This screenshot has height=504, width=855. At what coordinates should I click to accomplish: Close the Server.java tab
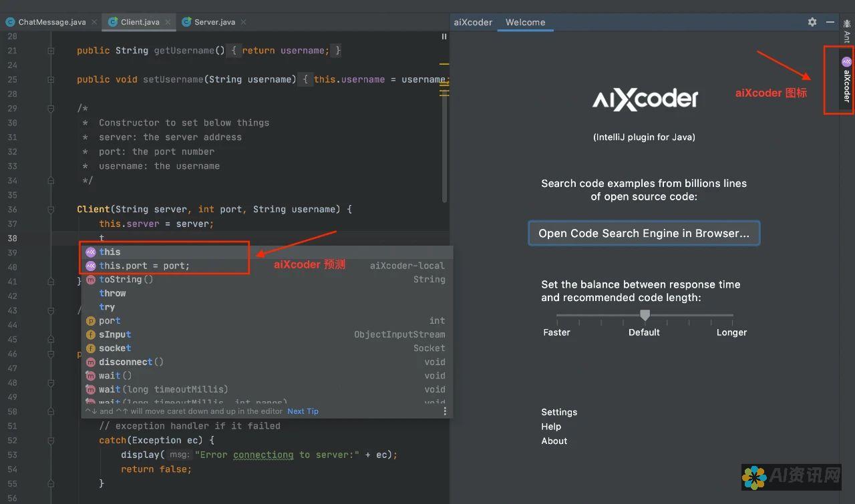coord(243,22)
